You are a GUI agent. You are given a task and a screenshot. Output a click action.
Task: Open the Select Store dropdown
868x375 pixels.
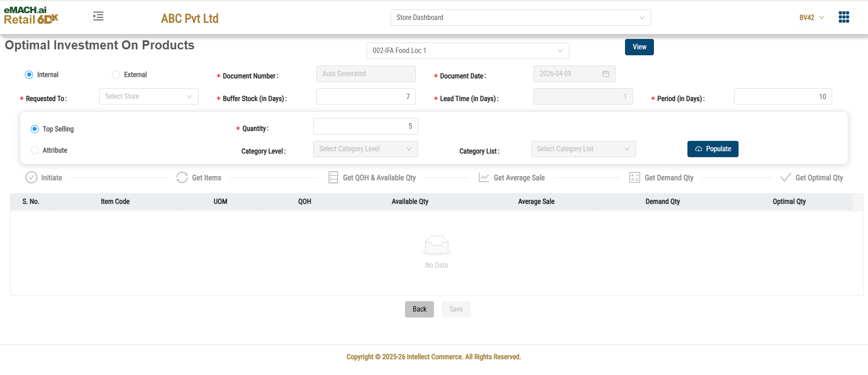(148, 96)
